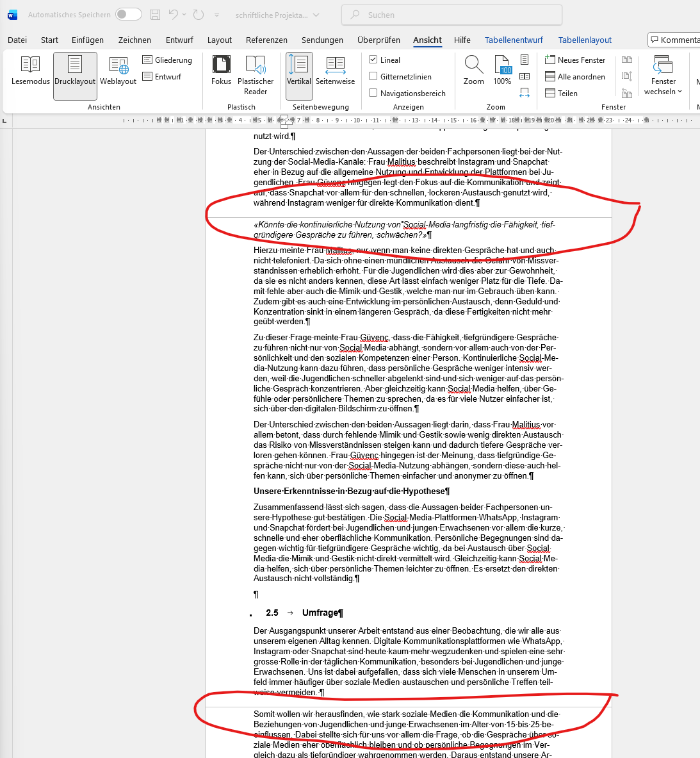Viewport: 700px width, 758px height.
Task: Split window with Teilen
Action: click(x=562, y=94)
